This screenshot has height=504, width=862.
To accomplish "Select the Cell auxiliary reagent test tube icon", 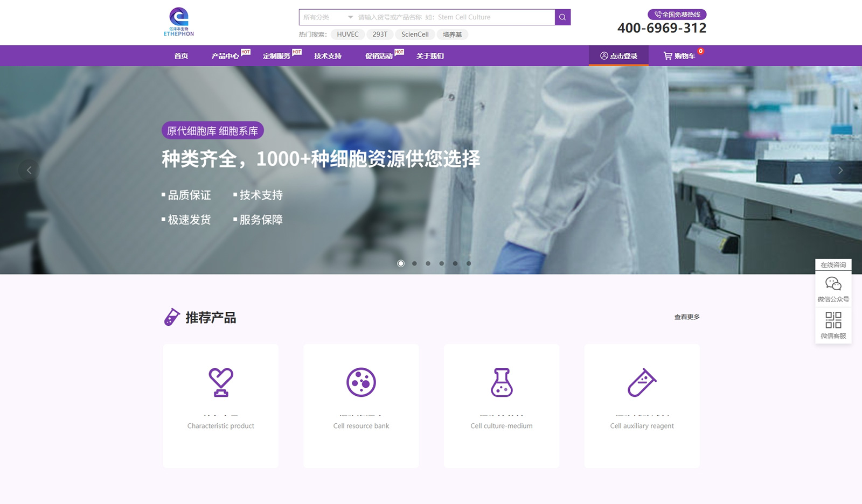I will (x=642, y=382).
